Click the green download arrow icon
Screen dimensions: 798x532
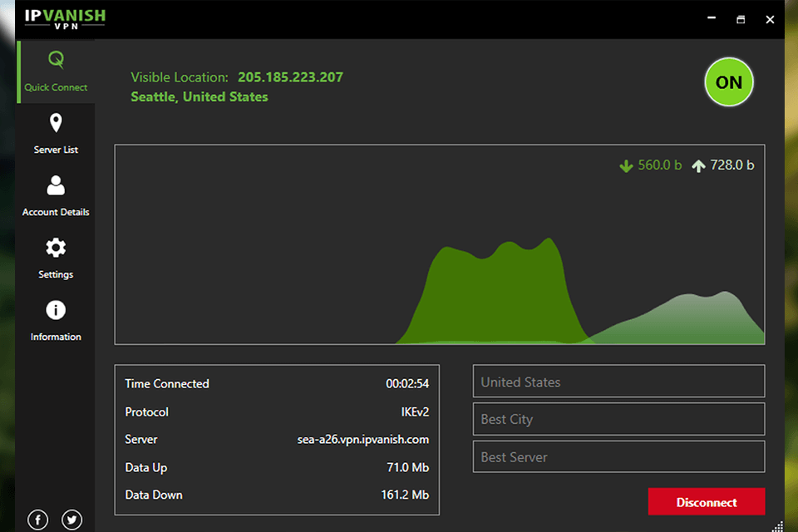point(626,166)
